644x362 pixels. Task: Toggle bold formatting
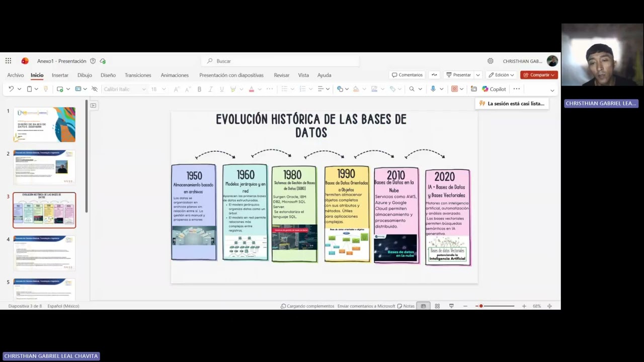(199, 89)
